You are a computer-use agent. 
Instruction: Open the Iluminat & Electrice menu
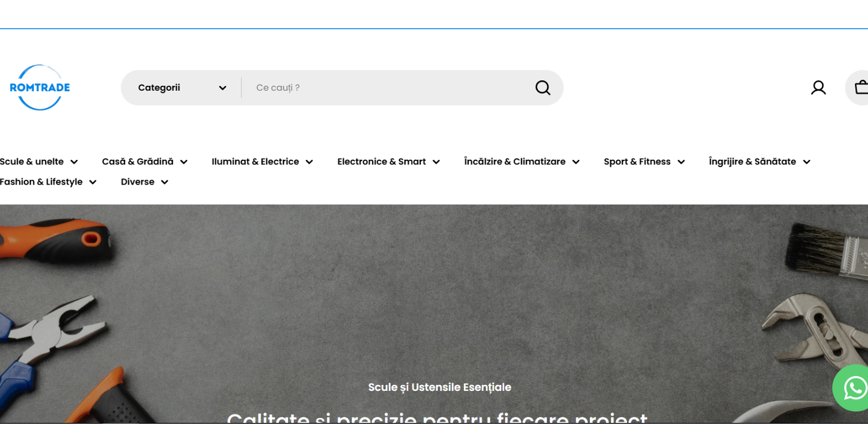[255, 162]
